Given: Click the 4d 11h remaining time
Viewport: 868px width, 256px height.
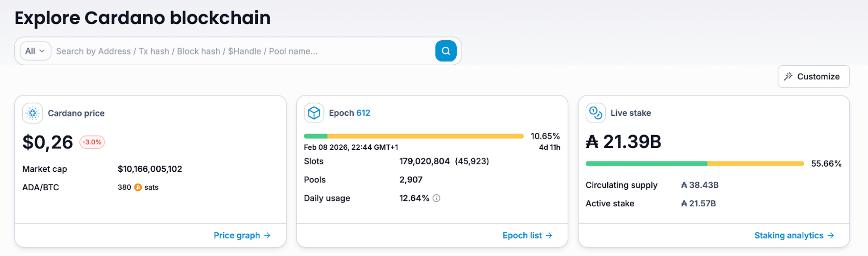Looking at the screenshot, I should tap(550, 147).
